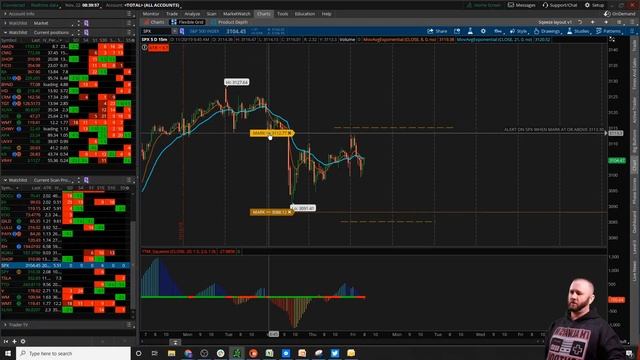Click the Hi 3127.64 price bubble
This screenshot has width=640, height=360.
tap(237, 82)
